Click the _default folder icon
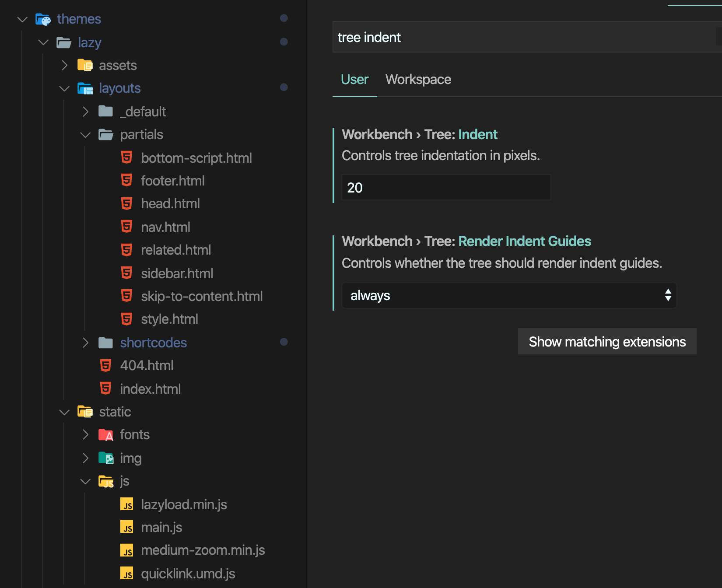Screen dimensions: 722x588 [106, 111]
